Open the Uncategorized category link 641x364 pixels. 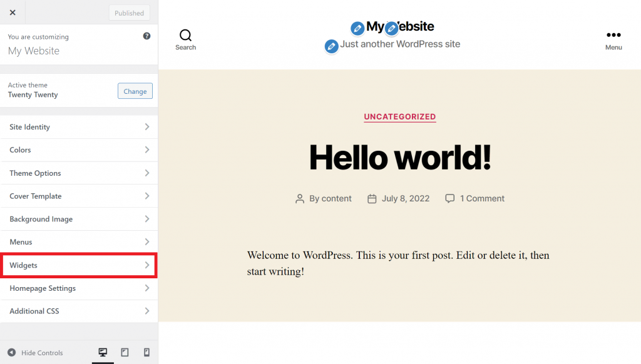[x=399, y=117]
